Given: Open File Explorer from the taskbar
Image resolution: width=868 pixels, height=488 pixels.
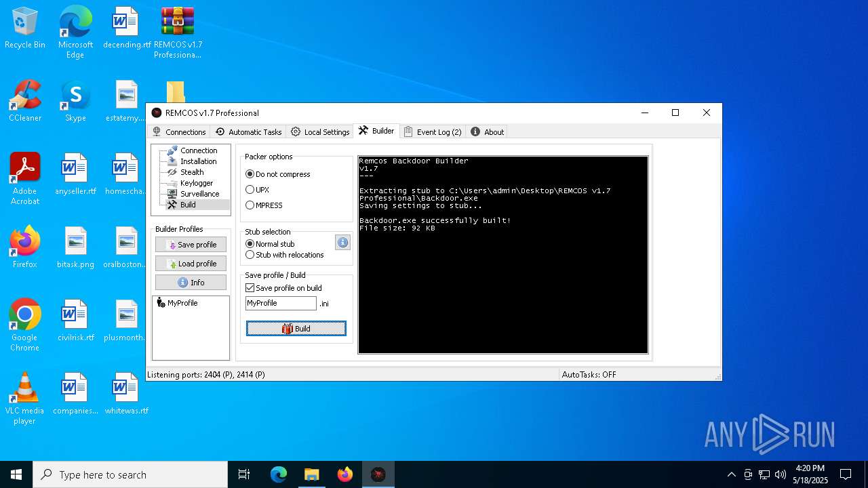Looking at the screenshot, I should (312, 474).
